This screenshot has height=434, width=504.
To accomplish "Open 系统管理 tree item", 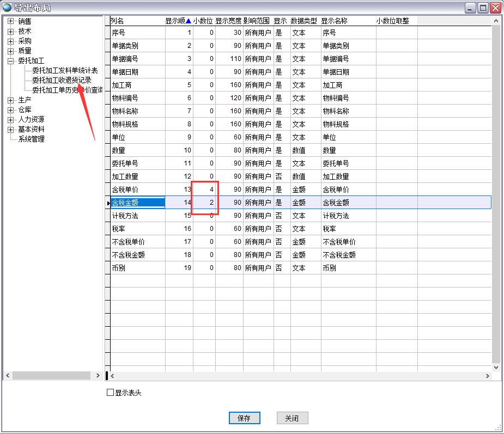I will point(31,139).
